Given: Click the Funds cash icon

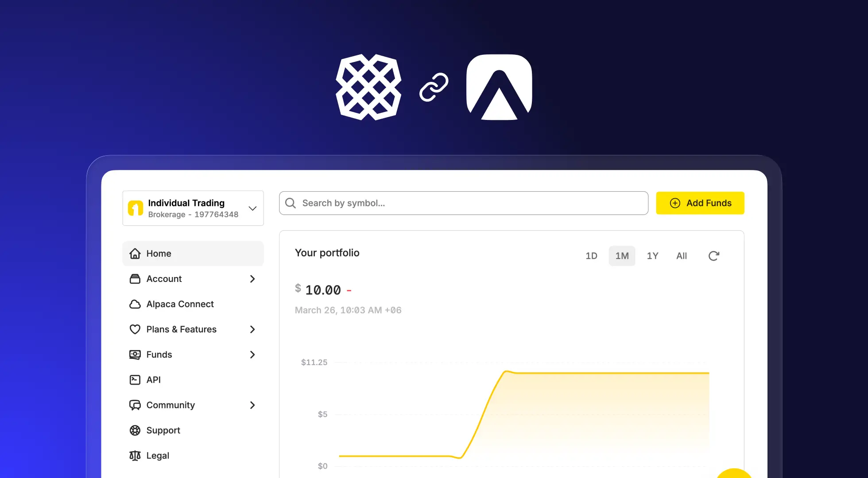Looking at the screenshot, I should (135, 355).
